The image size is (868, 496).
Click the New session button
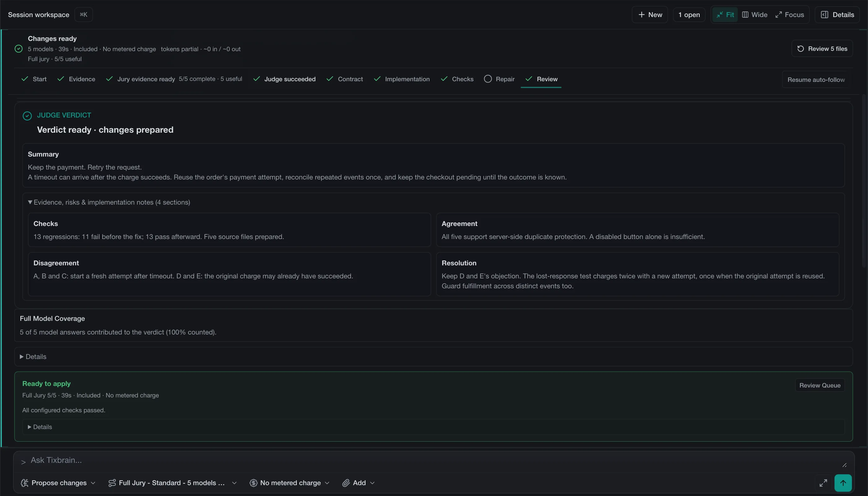(x=650, y=15)
